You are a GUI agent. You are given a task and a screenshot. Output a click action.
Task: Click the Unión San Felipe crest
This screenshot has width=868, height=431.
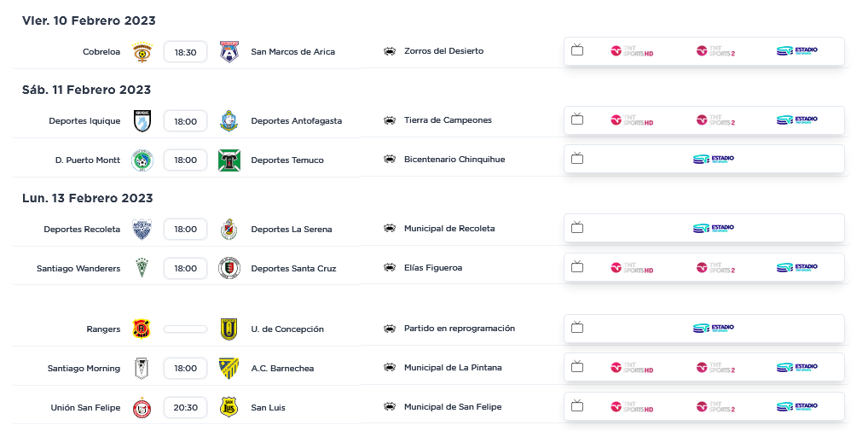coord(142,408)
